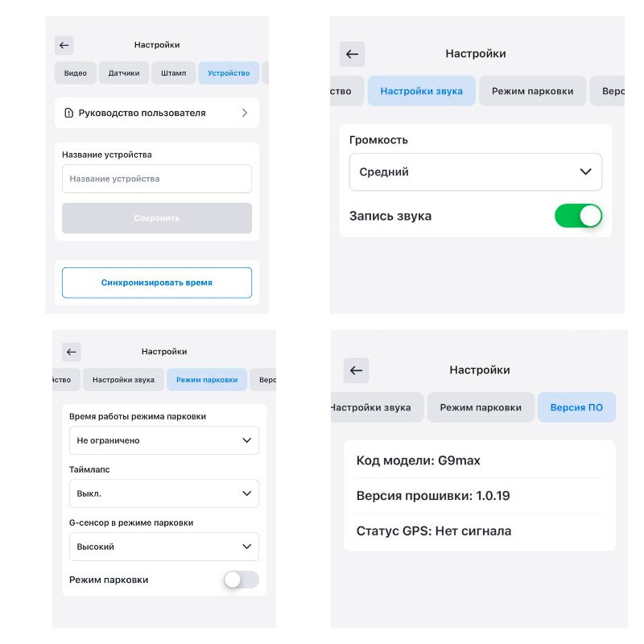Click the Синхронизировать время button

[157, 283]
